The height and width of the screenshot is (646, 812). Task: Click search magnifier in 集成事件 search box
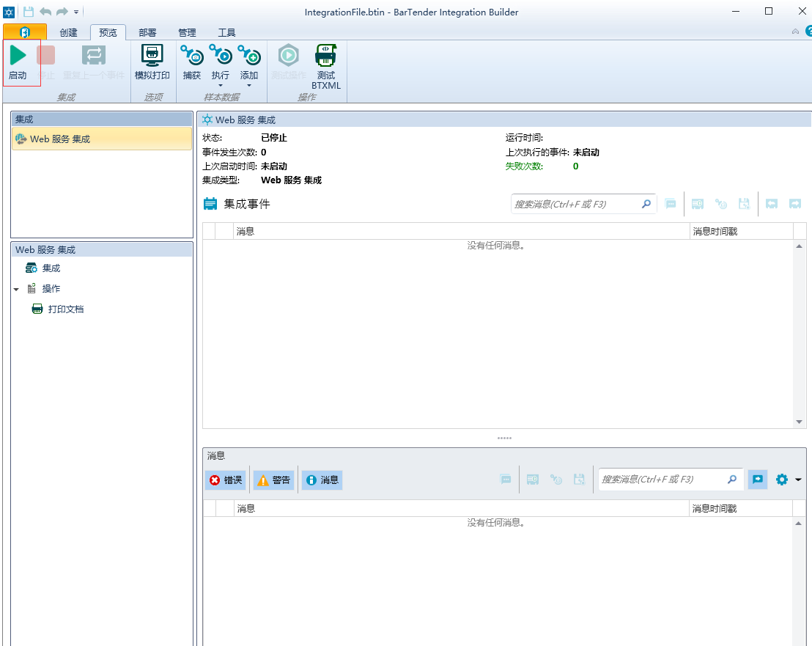646,204
